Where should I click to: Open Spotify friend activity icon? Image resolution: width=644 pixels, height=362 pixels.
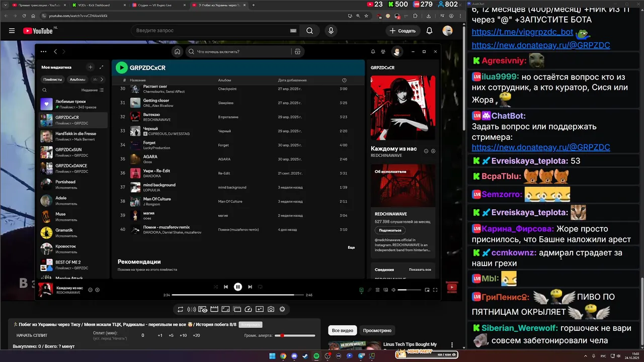coord(383,51)
